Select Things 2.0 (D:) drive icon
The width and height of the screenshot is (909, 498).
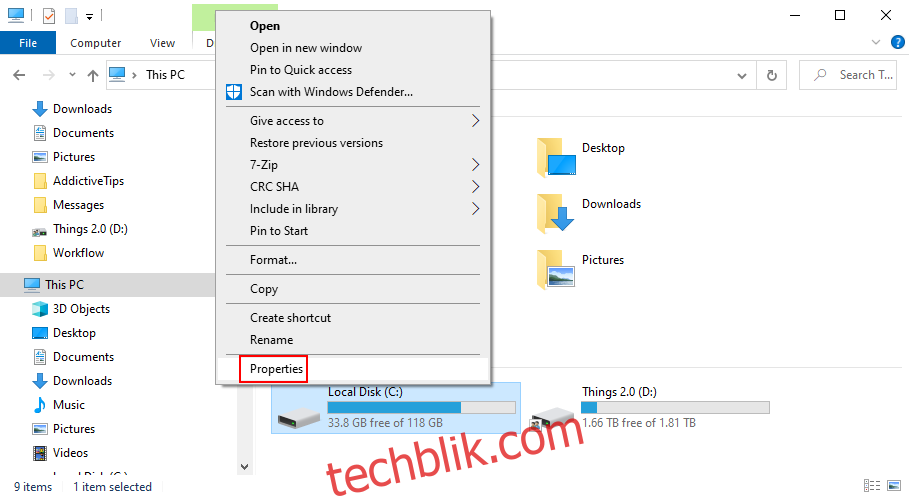pos(552,417)
